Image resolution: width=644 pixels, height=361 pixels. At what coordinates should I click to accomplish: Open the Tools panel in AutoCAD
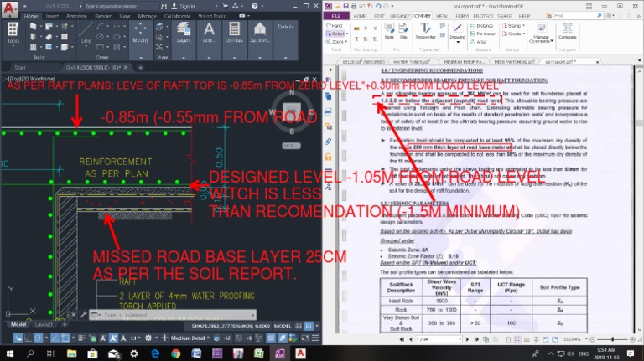click(13, 33)
